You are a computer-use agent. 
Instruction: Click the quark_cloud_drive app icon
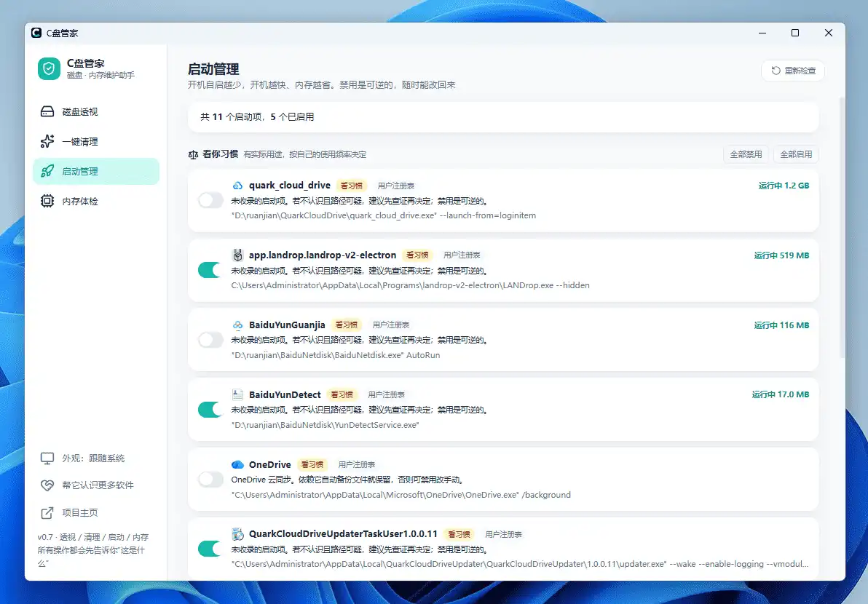pyautogui.click(x=237, y=186)
